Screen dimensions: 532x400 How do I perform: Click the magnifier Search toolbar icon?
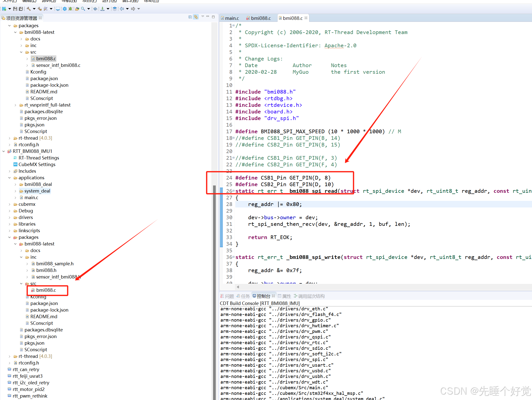pos(83,9)
